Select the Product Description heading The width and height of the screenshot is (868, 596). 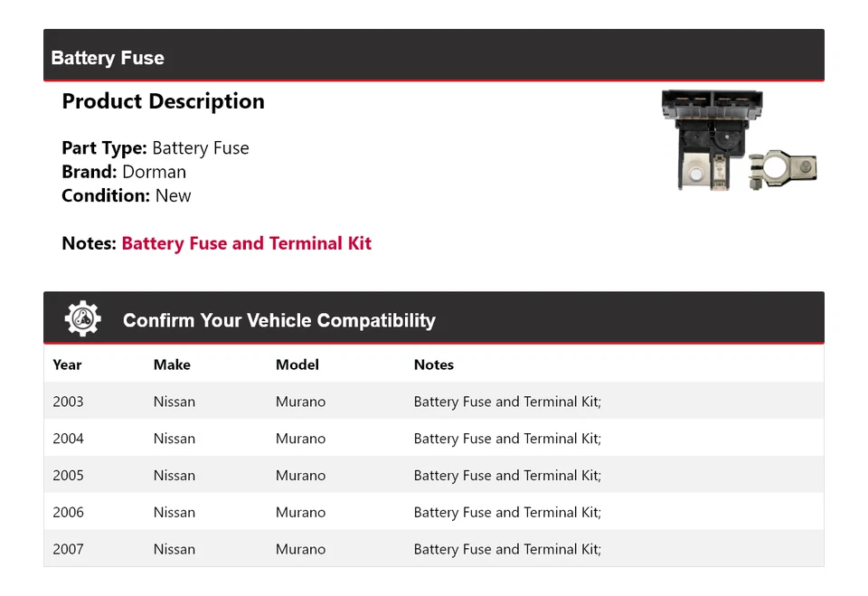pos(164,101)
